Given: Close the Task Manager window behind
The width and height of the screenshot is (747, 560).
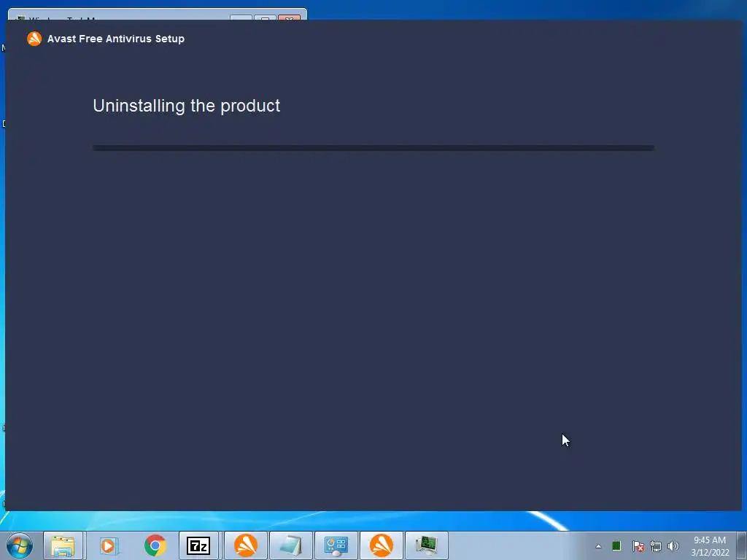Looking at the screenshot, I should tap(289, 17).
